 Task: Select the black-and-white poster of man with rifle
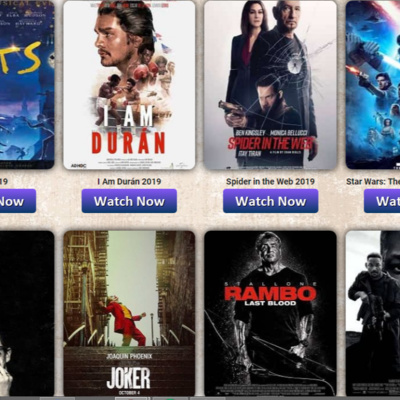pos(373,313)
